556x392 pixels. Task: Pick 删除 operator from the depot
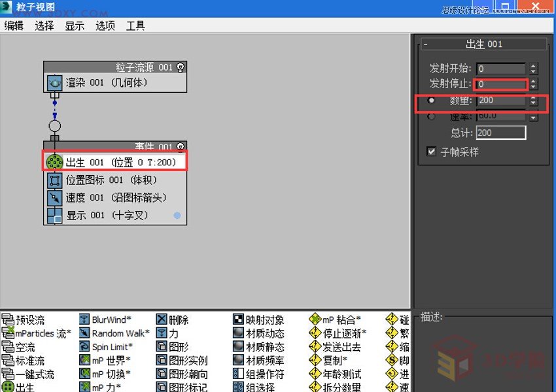click(x=173, y=319)
